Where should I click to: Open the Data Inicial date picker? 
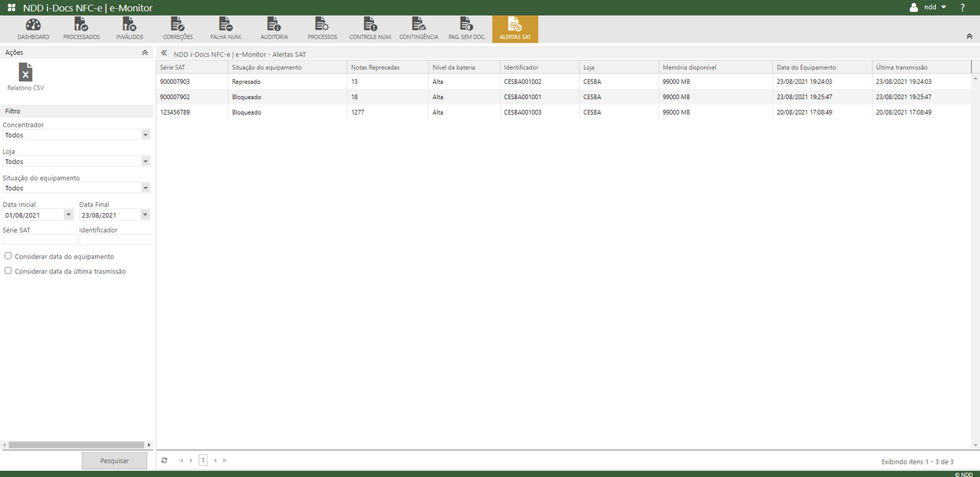pos(68,214)
